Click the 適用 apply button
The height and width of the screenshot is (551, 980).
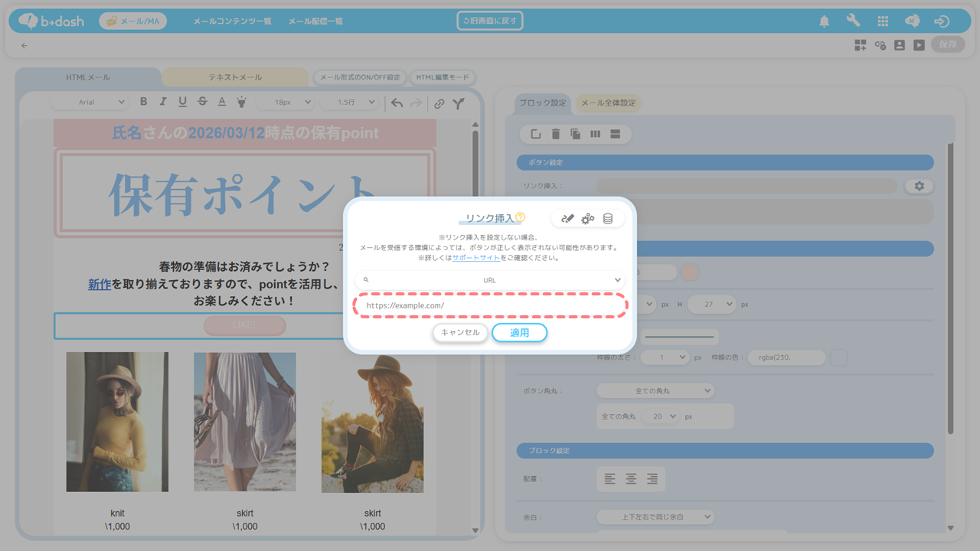519,333
